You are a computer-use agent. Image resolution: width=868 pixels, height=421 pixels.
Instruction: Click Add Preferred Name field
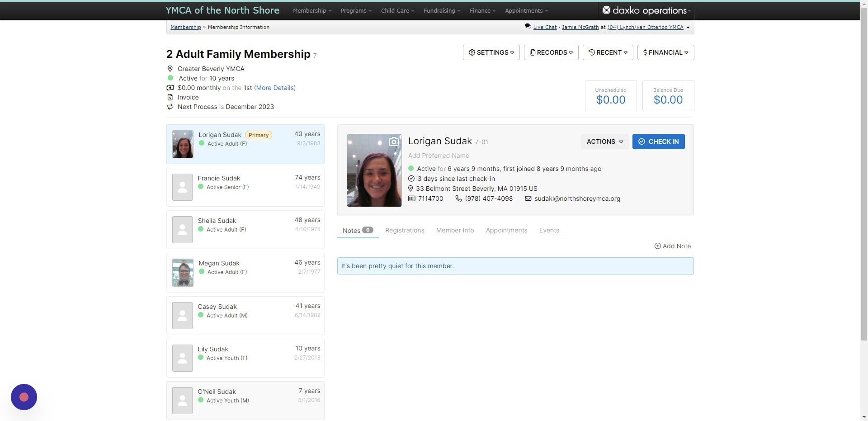coord(439,156)
